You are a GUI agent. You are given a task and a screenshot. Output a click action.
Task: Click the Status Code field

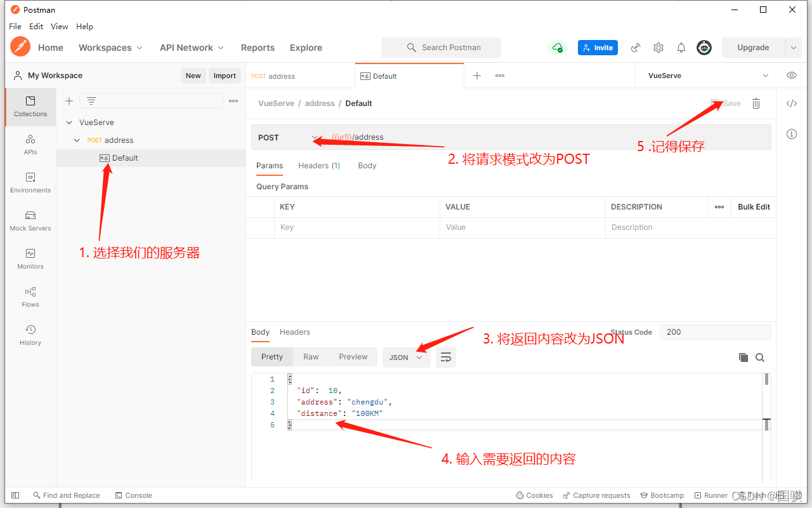pyautogui.click(x=716, y=332)
